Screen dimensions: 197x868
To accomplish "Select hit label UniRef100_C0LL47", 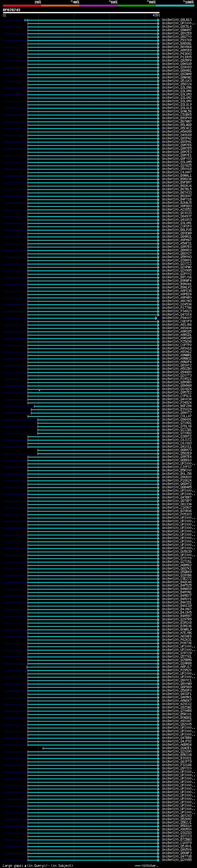I will [x=177, y=416].
